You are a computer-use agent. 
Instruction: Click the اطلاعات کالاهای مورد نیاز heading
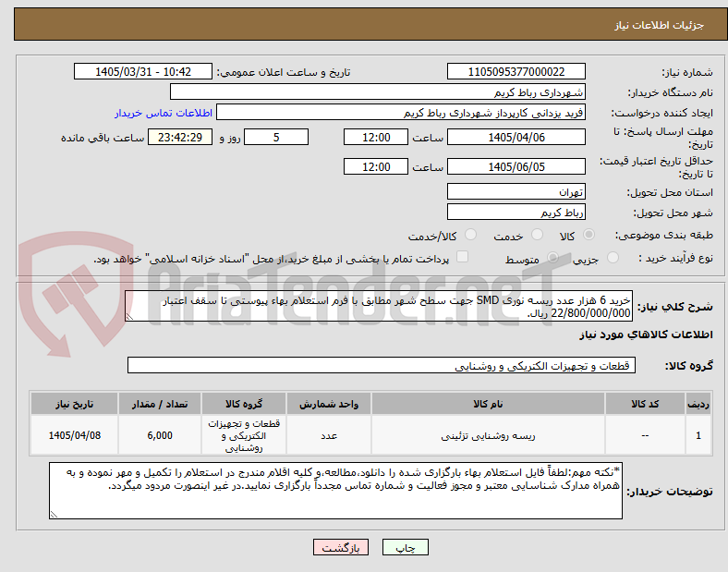pos(646,335)
